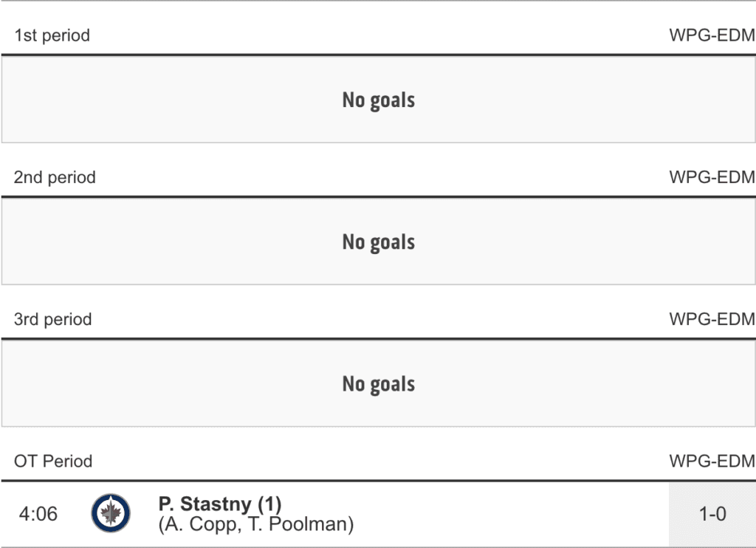756x548 pixels.
Task: Click the second period No goals panel
Action: (378, 242)
